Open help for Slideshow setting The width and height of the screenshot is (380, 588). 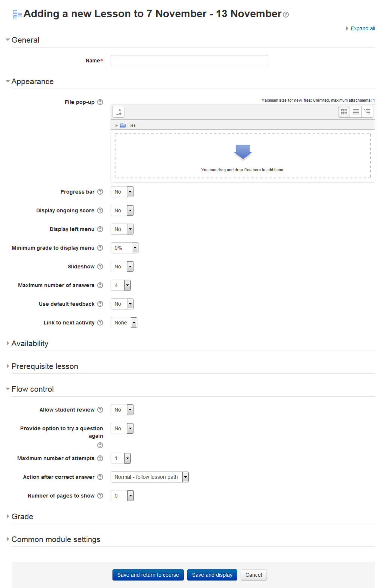[x=100, y=267]
